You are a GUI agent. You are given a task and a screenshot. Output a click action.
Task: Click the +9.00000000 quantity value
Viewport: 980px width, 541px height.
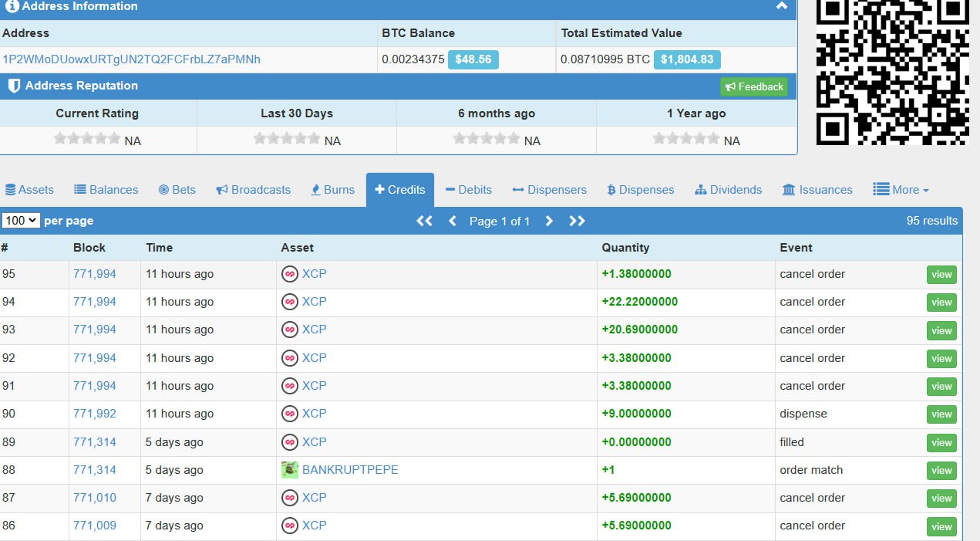[637, 414]
